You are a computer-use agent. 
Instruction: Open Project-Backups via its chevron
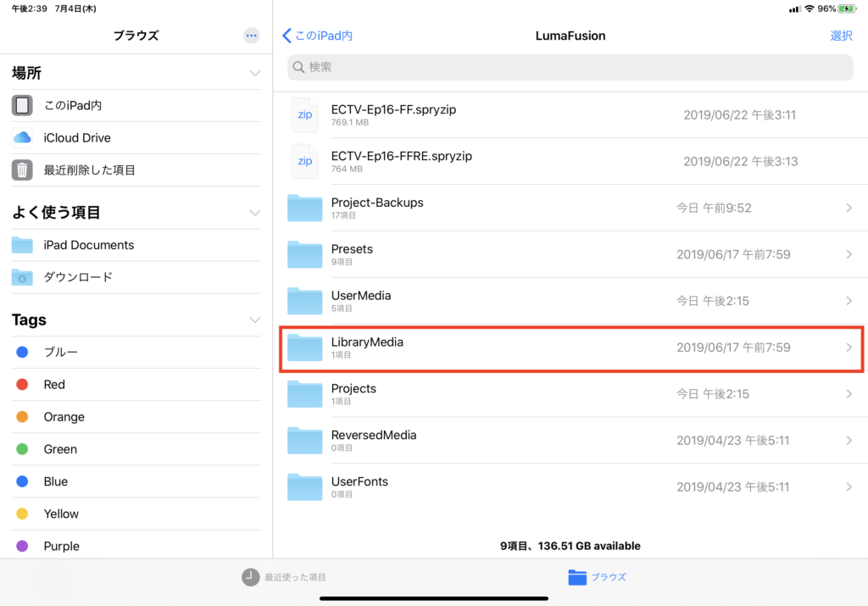coord(849,208)
